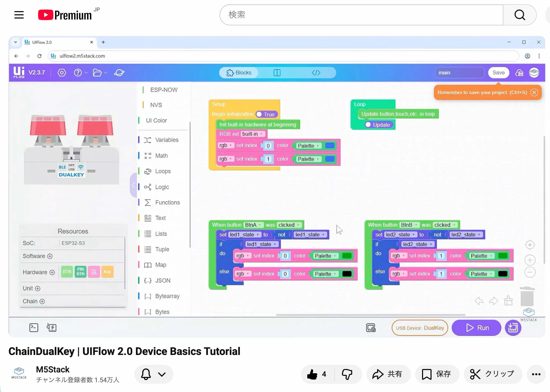Collapse the left device panel handle
The image size is (550, 392).
[134, 185]
